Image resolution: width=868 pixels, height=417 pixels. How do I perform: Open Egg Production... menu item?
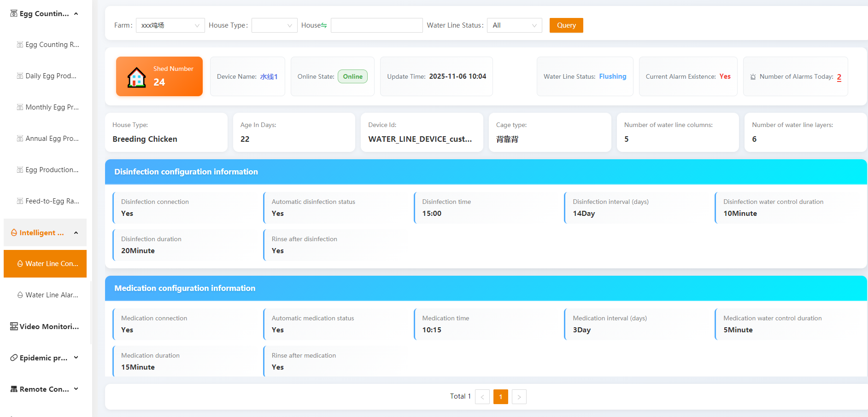click(45, 170)
